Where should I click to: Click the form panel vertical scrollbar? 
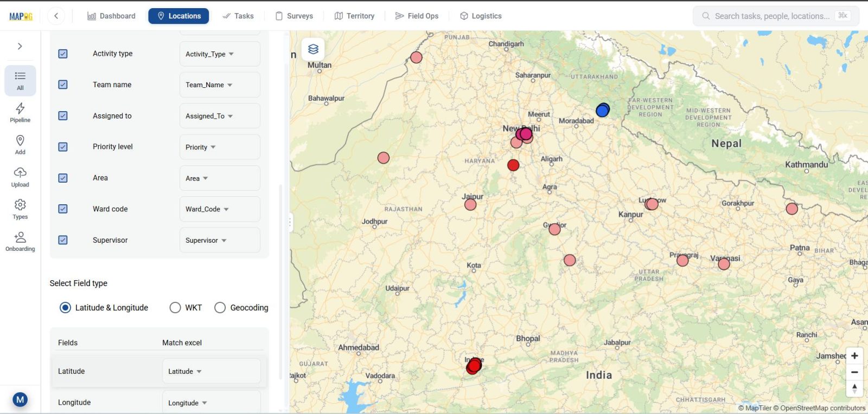pyautogui.click(x=280, y=282)
